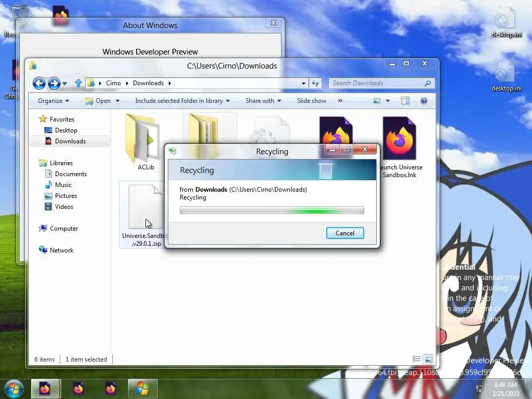Image resolution: width=532 pixels, height=399 pixels.
Task: Toggle the preview pane
Action: click(405, 101)
